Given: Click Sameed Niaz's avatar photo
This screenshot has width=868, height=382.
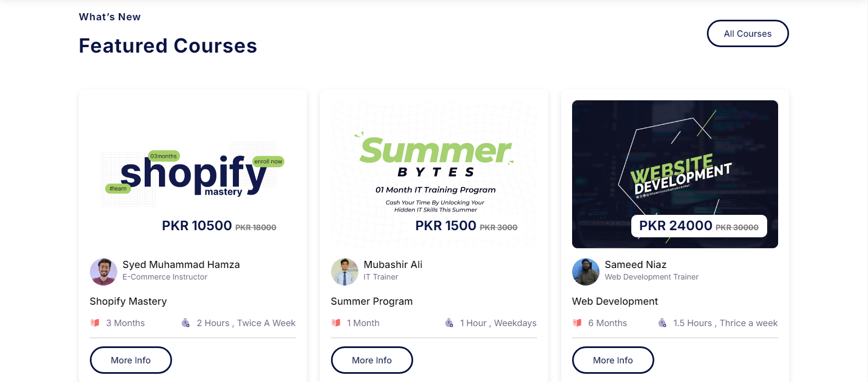Looking at the screenshot, I should click(x=586, y=272).
